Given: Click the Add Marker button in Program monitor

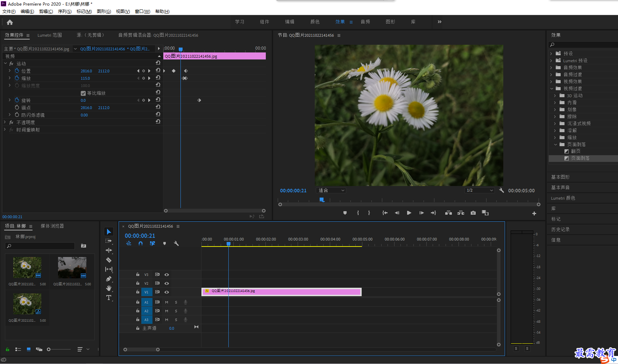Looking at the screenshot, I should (345, 213).
